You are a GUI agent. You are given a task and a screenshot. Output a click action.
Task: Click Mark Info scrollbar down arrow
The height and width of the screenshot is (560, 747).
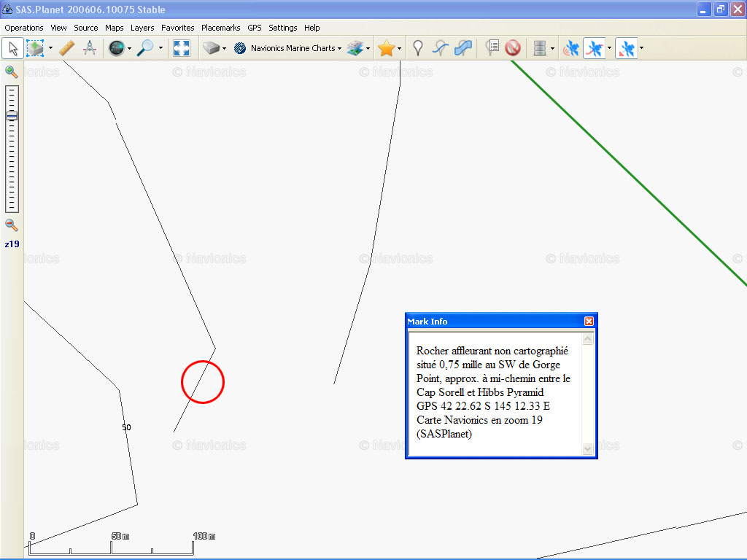pyautogui.click(x=587, y=448)
